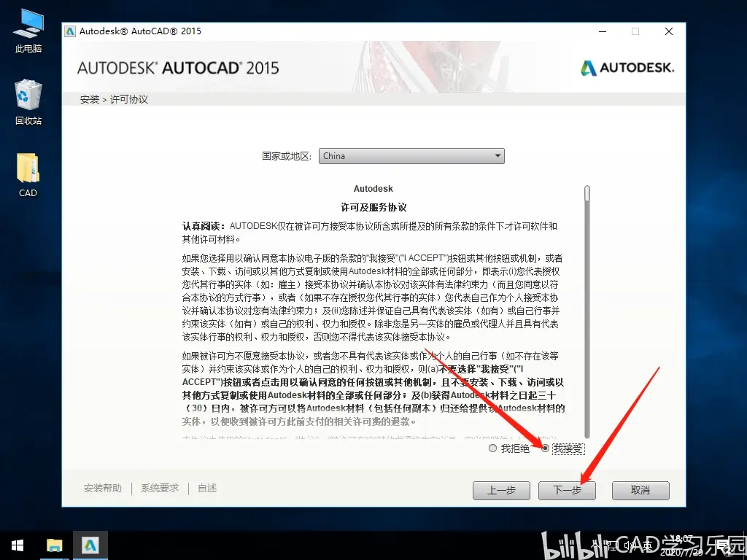
Task: Select the 回收站 recycle bin icon
Action: point(28,102)
